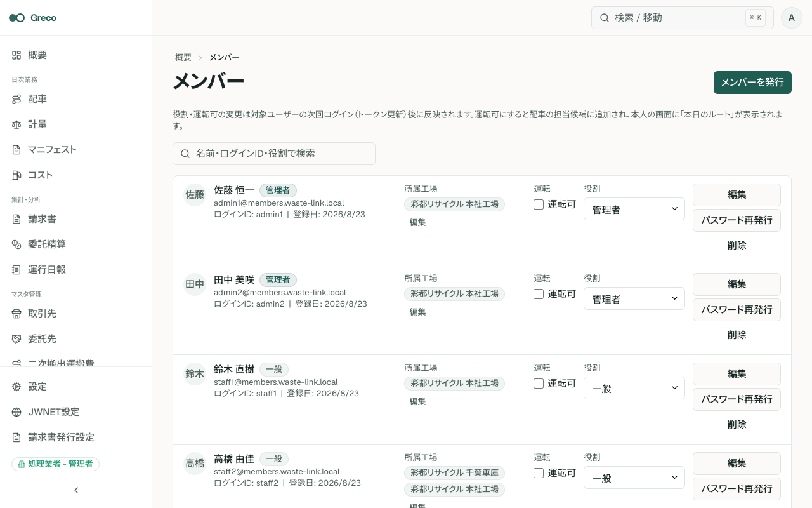Open 請求書 invoice icon in sidebar
This screenshot has height=508, width=812.
point(16,219)
